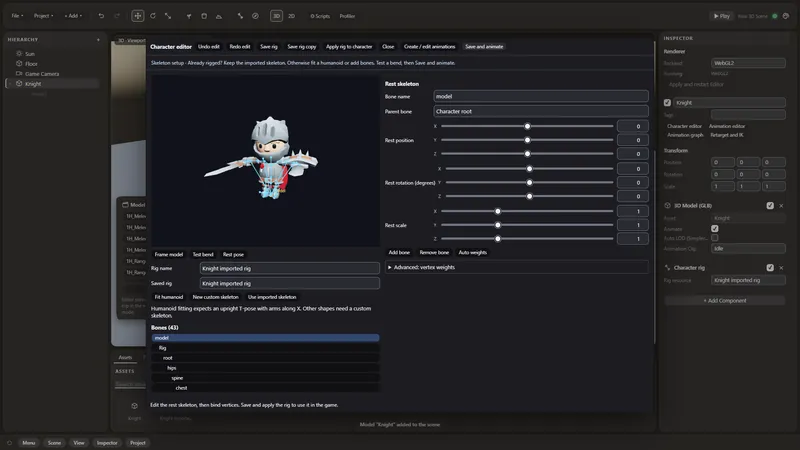
Task: Select the Rotate gizmo tool
Action: pos(153,16)
